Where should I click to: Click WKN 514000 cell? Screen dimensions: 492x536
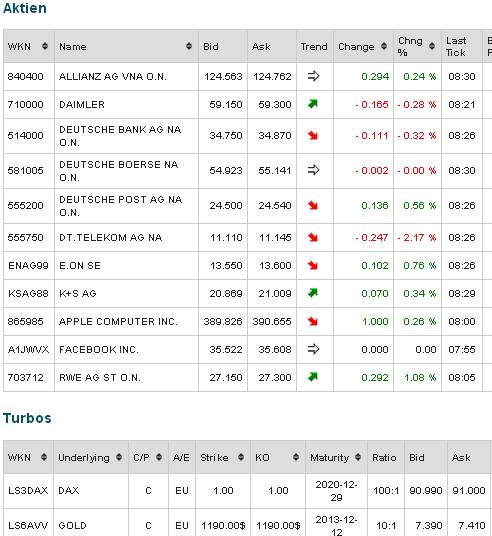[x=25, y=136]
